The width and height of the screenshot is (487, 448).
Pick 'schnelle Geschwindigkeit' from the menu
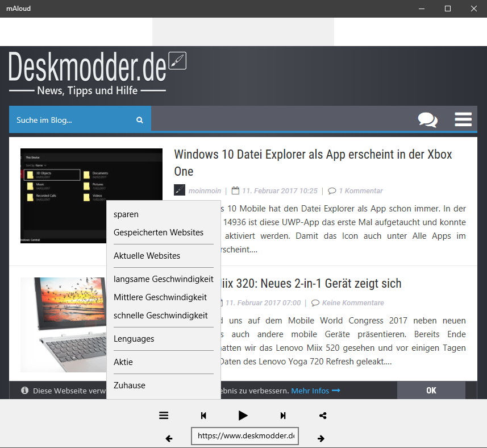click(x=163, y=316)
